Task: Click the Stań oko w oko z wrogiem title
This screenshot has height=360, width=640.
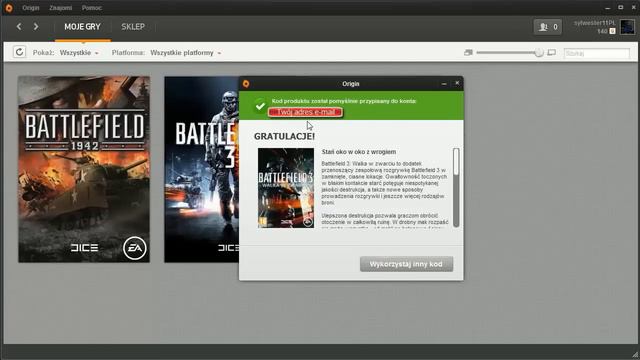Action: tap(358, 152)
